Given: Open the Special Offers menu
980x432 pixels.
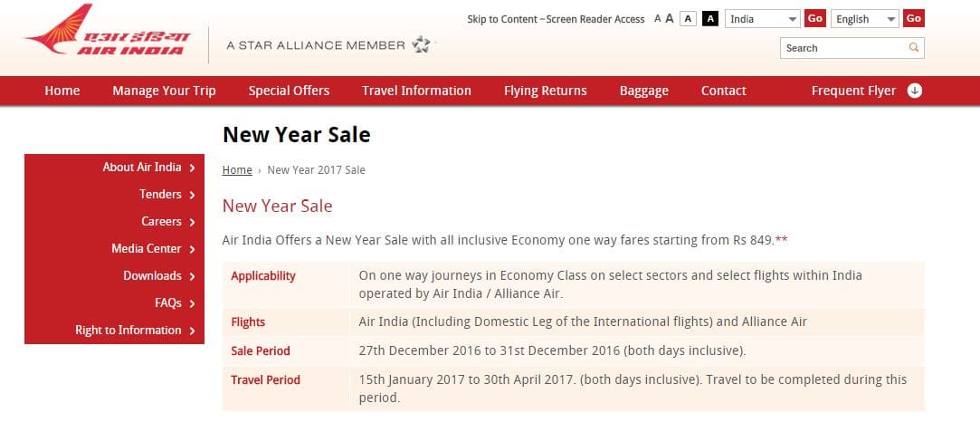Looking at the screenshot, I should pyautogui.click(x=289, y=91).
